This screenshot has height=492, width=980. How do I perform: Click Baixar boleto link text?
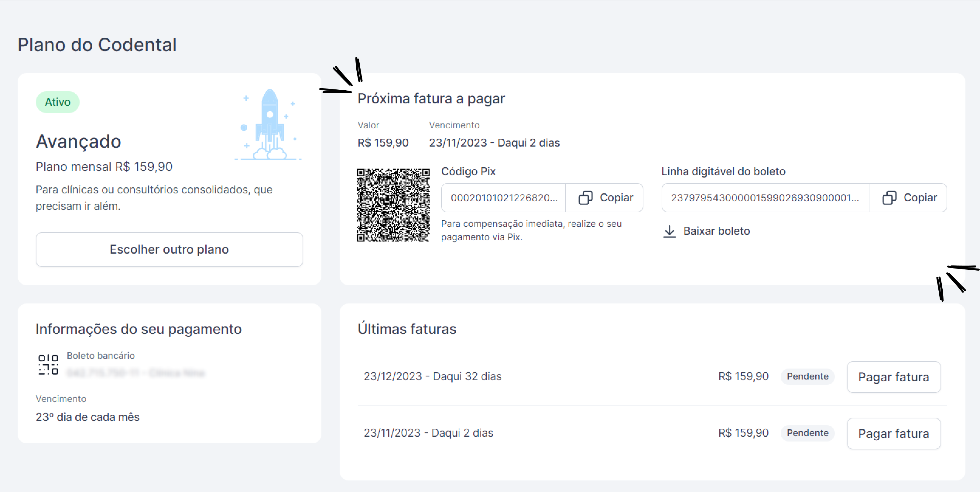coord(716,231)
